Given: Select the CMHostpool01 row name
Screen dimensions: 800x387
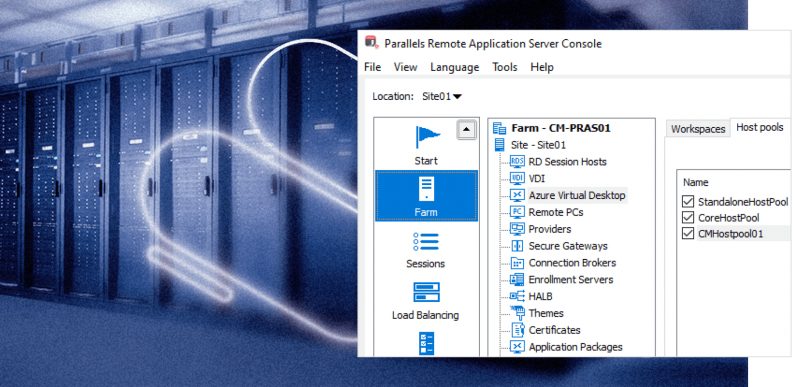Looking at the screenshot, I should (x=730, y=234).
